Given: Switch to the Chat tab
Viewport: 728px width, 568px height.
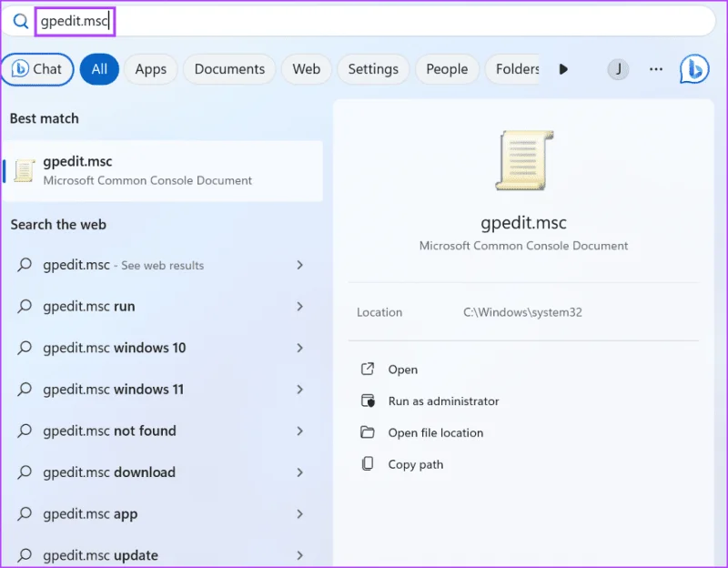Looking at the screenshot, I should tap(37, 69).
